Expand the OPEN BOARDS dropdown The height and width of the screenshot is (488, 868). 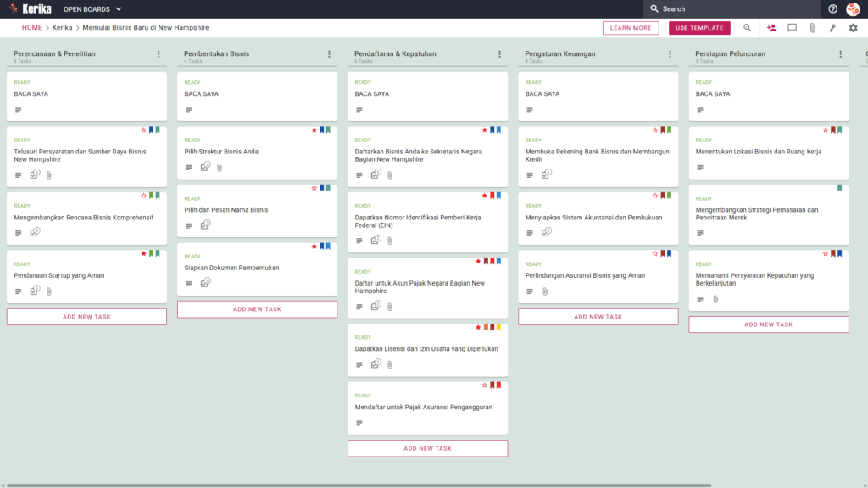click(x=92, y=8)
